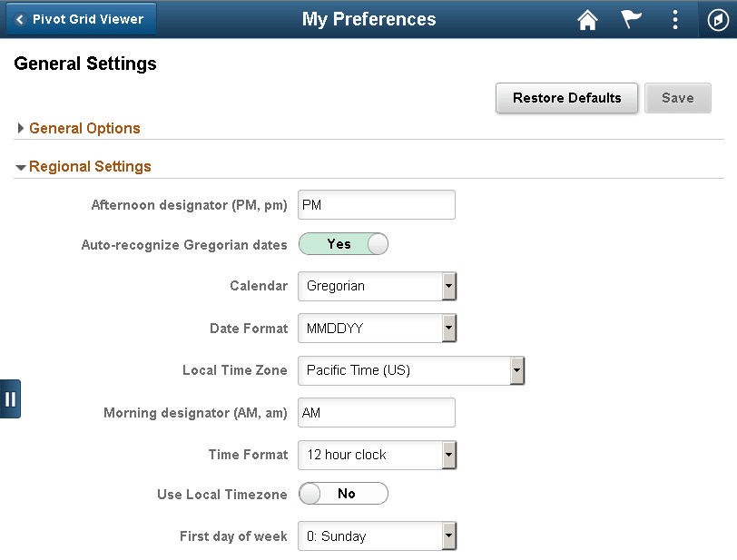The image size is (737, 560).
Task: Click the back chevron beside Pivot Grid Viewer
Action: 22,18
